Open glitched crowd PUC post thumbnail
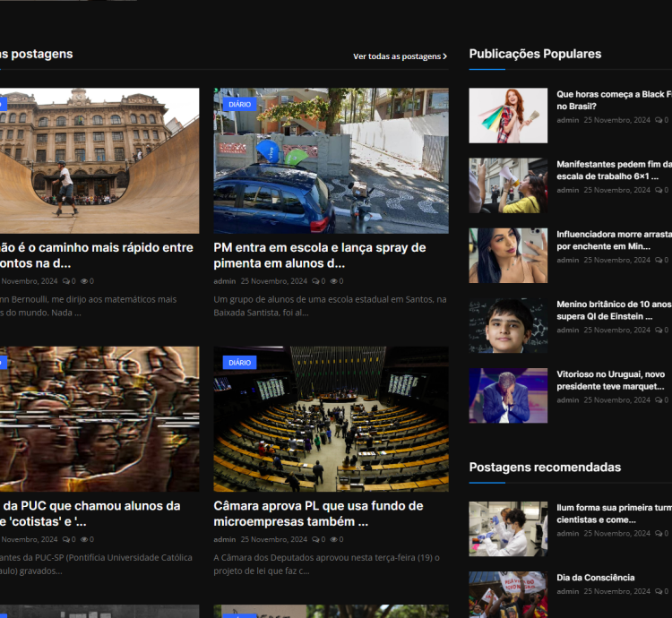This screenshot has width=672, height=618. (99, 419)
